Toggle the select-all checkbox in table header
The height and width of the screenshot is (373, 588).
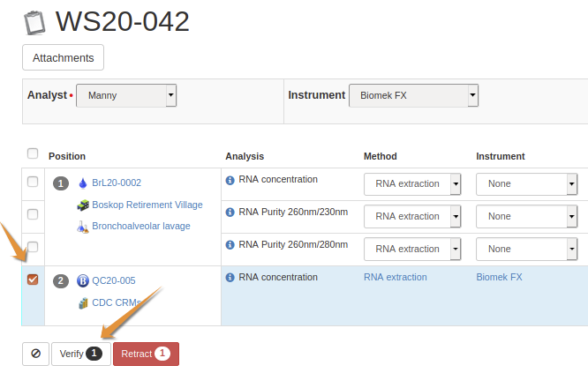(x=33, y=153)
